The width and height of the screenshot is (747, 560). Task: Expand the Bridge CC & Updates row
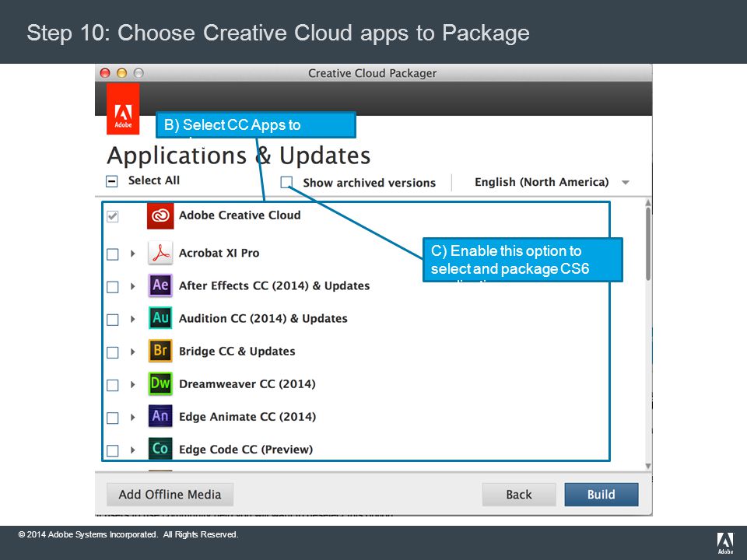click(x=133, y=352)
